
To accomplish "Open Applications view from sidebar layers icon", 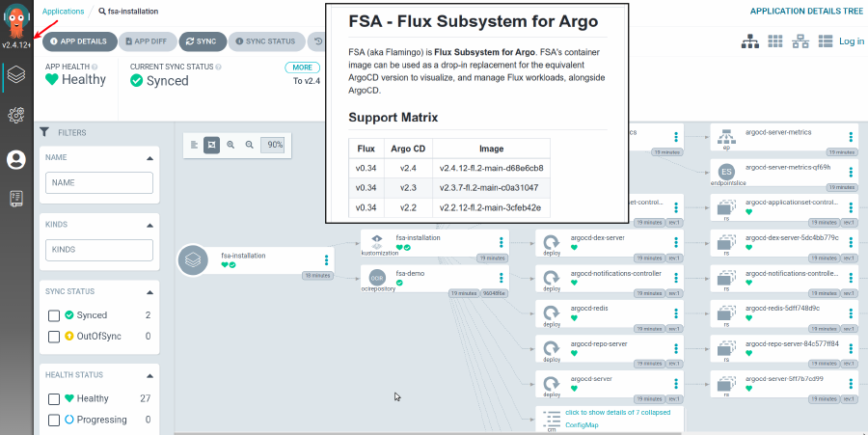I will pyautogui.click(x=15, y=73).
